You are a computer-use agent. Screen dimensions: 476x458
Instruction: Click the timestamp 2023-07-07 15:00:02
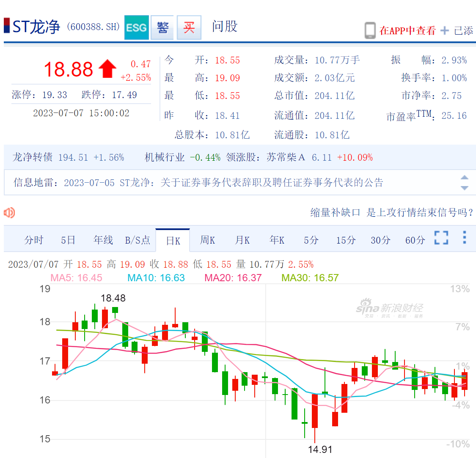point(81,113)
